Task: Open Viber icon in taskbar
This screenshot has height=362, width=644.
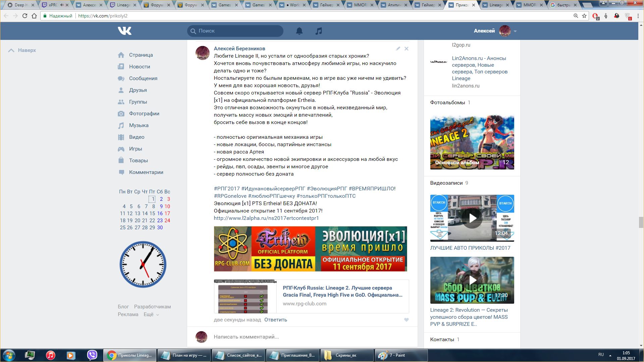Action: point(92,355)
